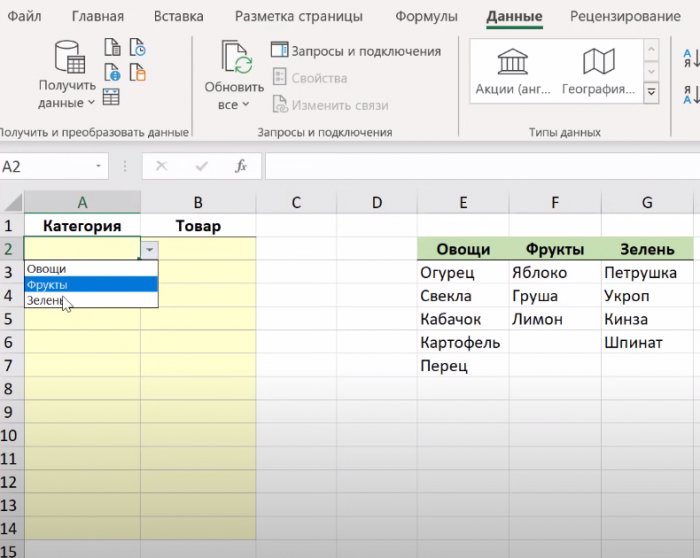Click the Refresh All (Обновить все) icon

[236, 57]
